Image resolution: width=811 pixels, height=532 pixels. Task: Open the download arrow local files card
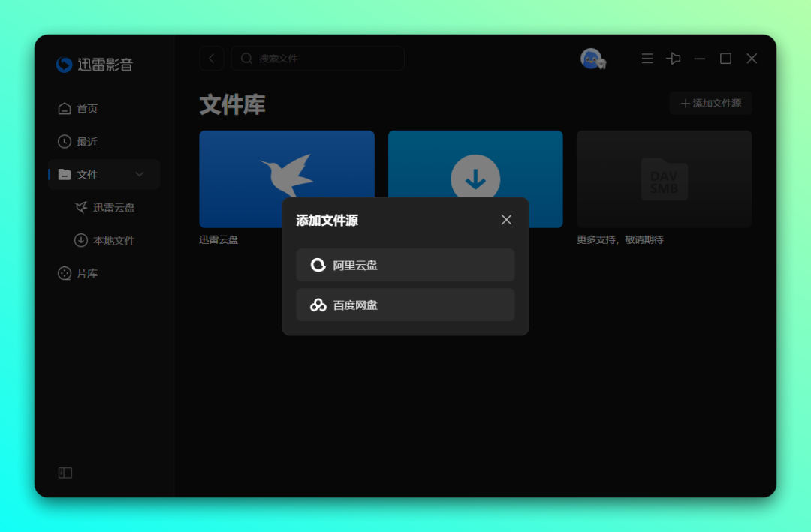click(x=475, y=179)
